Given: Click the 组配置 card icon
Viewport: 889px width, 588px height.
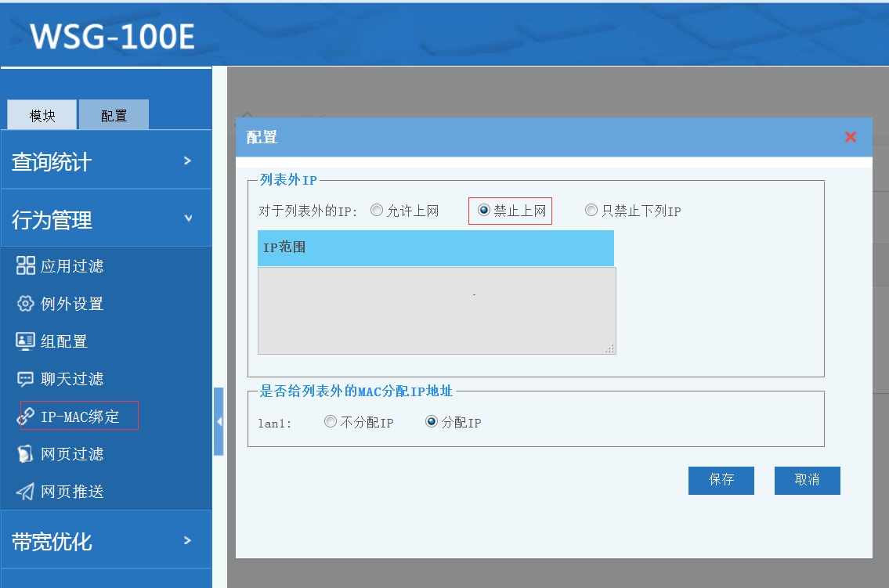Looking at the screenshot, I should (26, 341).
